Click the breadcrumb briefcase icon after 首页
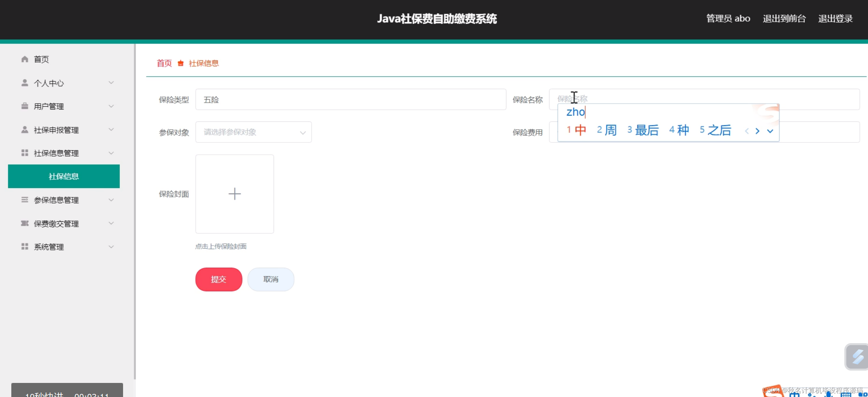868x397 pixels. click(181, 63)
